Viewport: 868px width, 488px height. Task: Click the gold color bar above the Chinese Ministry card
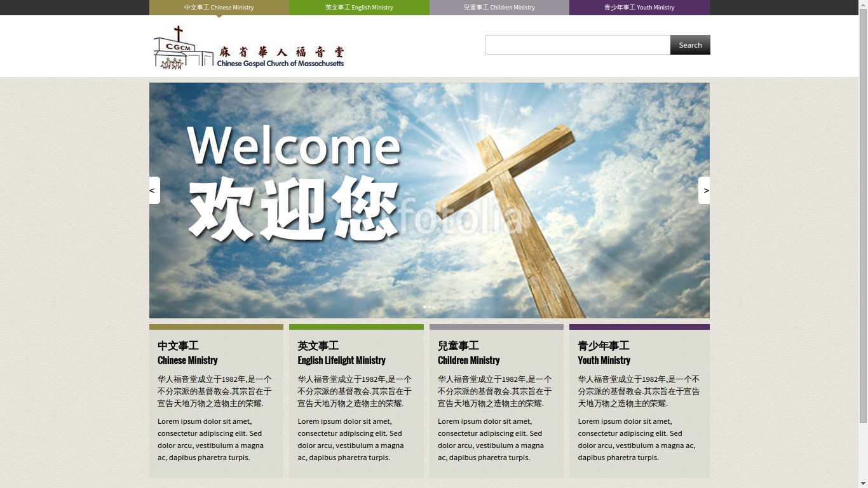(x=216, y=327)
